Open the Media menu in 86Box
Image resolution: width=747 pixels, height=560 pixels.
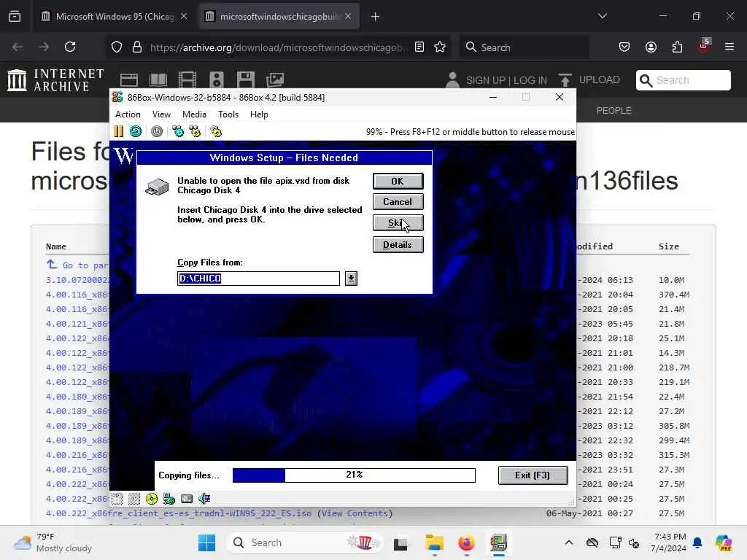(194, 114)
